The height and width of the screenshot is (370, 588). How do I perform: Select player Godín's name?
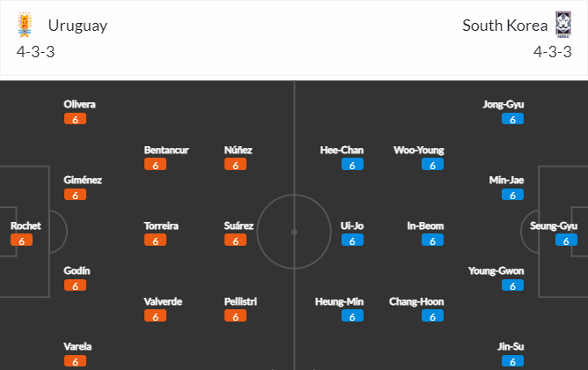(77, 271)
